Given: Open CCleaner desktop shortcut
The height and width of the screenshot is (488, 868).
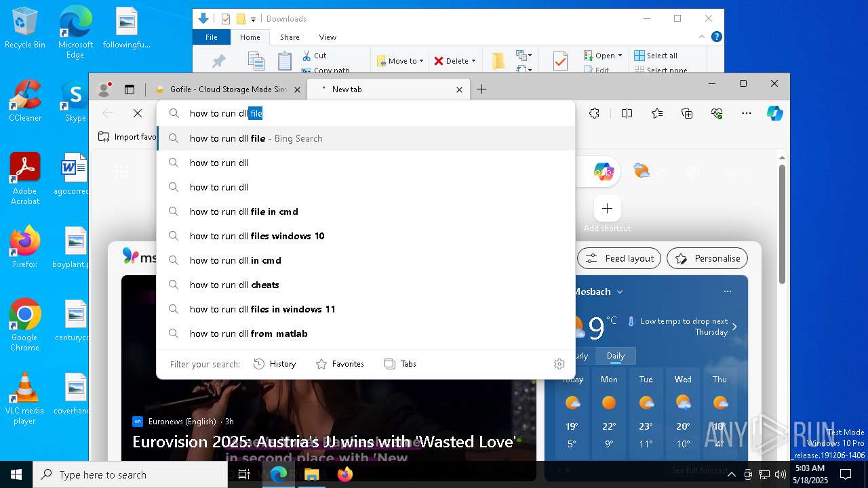Looking at the screenshot, I should 25,100.
